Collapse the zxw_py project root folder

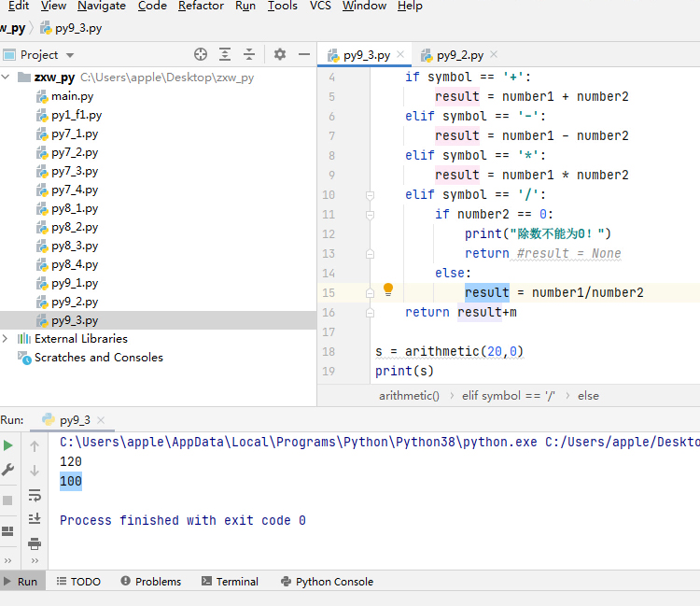point(6,77)
